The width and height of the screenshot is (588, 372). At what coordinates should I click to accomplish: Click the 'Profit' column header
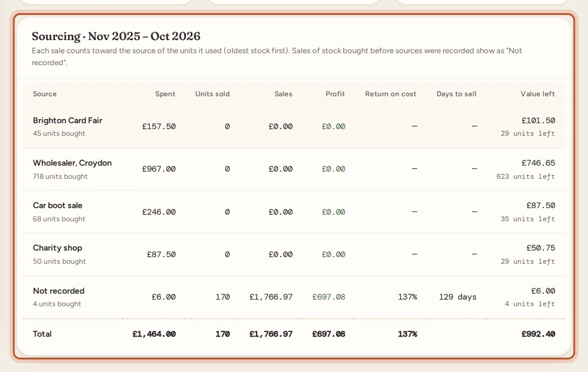coord(335,94)
